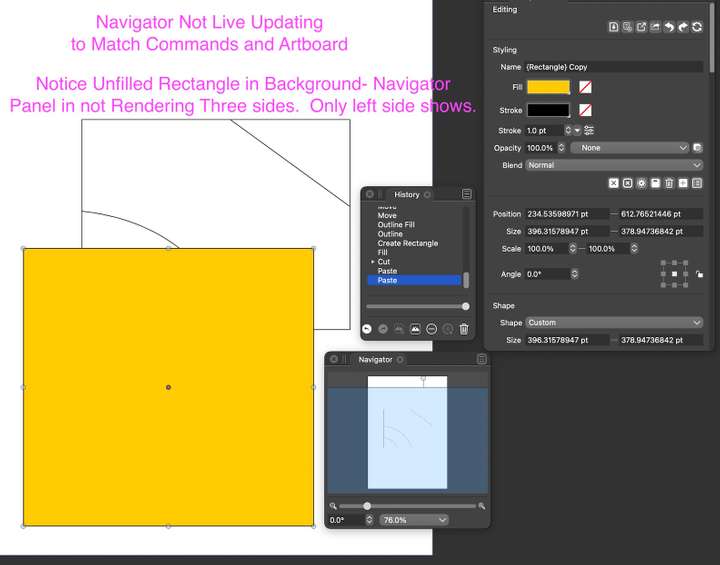Set the Fill to none
The width and height of the screenshot is (720, 565).
click(585, 87)
